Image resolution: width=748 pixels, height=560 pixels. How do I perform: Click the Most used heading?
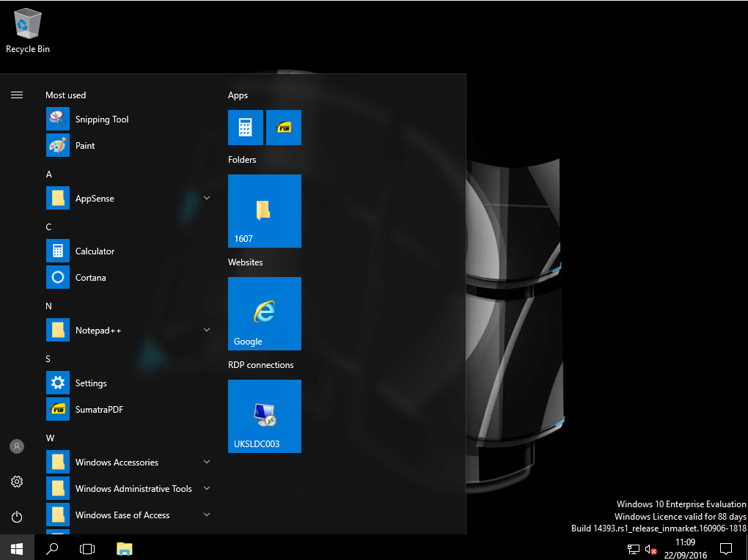pyautogui.click(x=66, y=95)
